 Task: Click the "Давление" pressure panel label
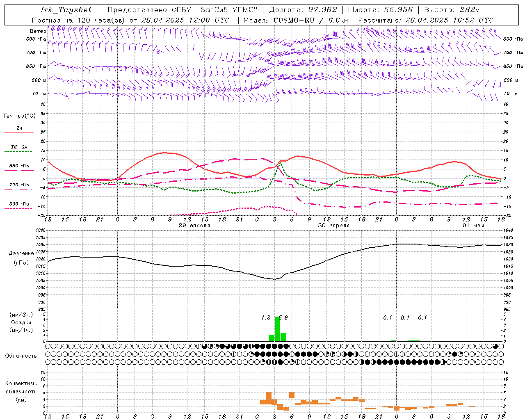(x=21, y=253)
